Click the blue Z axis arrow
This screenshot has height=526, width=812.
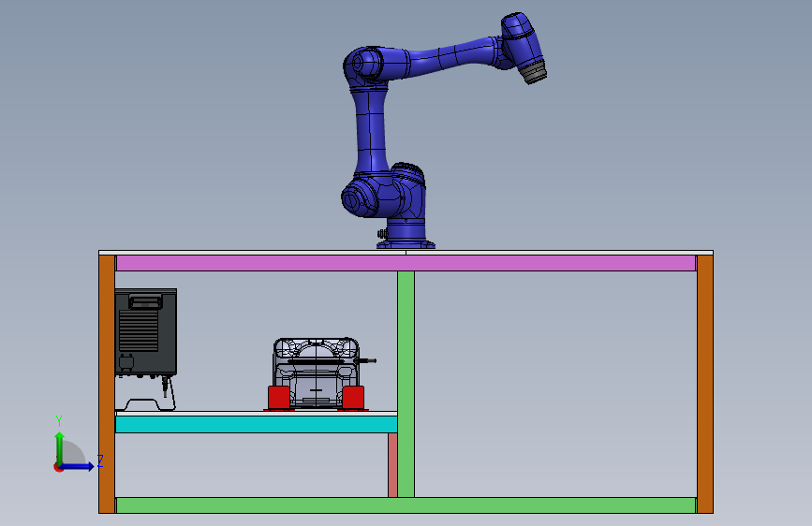(x=78, y=466)
